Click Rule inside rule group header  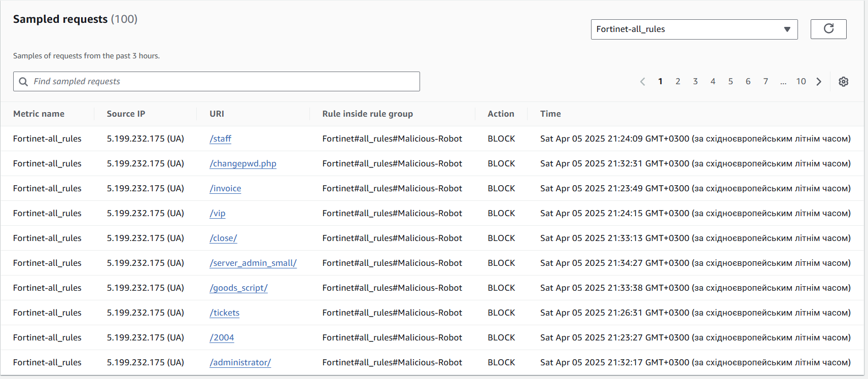tap(367, 114)
